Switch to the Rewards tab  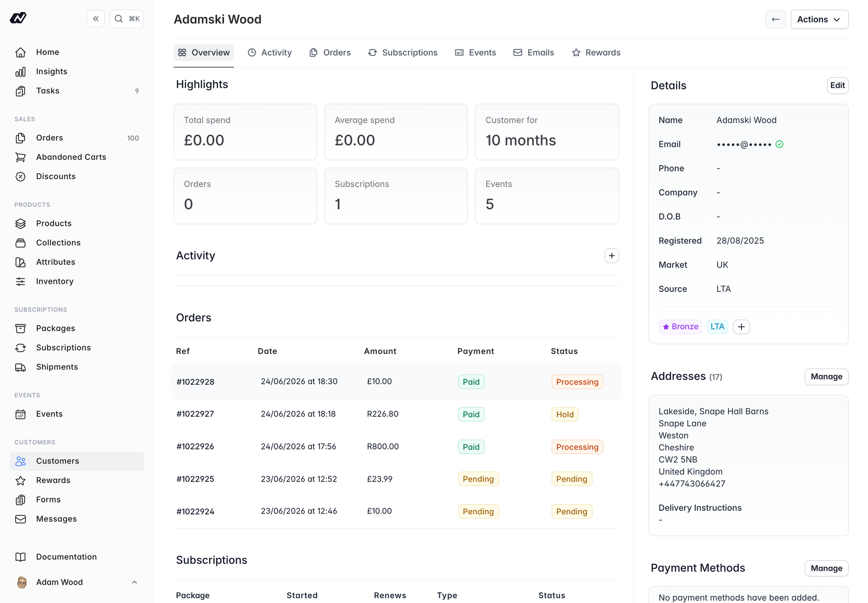(x=596, y=53)
